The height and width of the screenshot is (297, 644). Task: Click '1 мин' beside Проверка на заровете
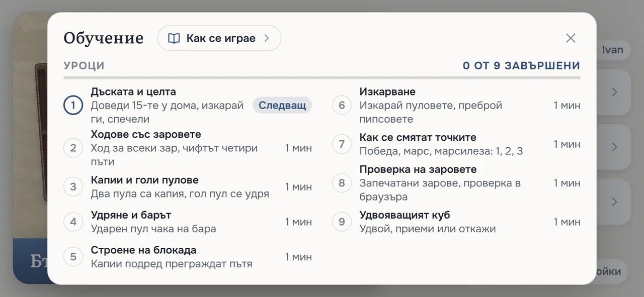(x=567, y=183)
